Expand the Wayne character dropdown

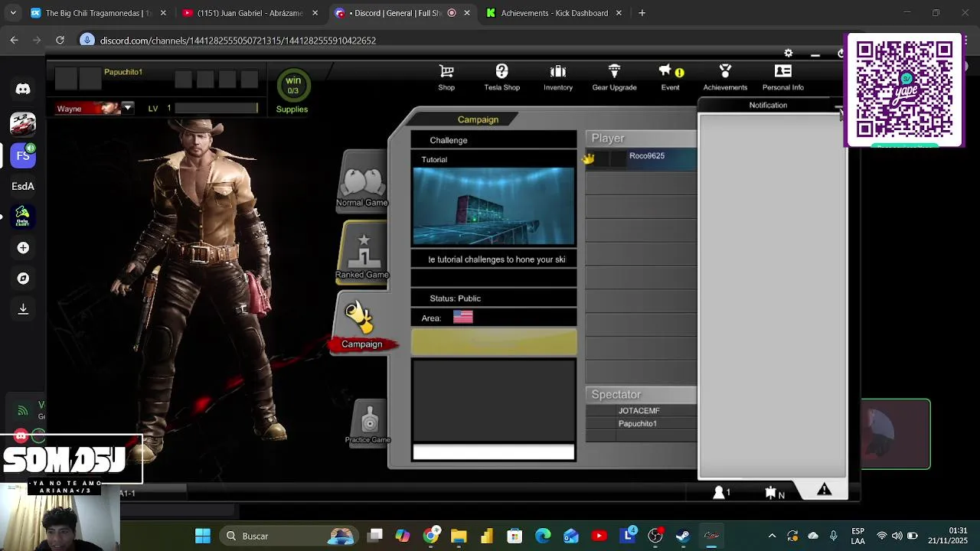pos(128,108)
